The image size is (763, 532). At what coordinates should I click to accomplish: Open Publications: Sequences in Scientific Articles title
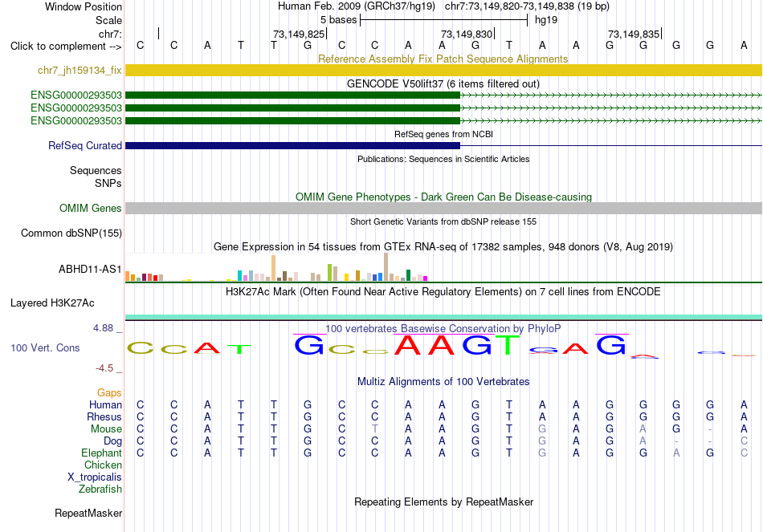coord(443,159)
